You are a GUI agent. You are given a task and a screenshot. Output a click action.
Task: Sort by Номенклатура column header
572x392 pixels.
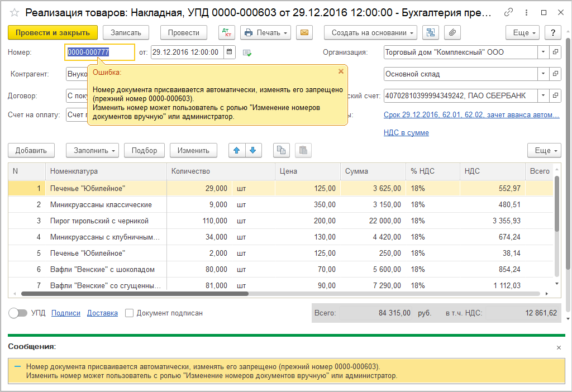tap(106, 171)
